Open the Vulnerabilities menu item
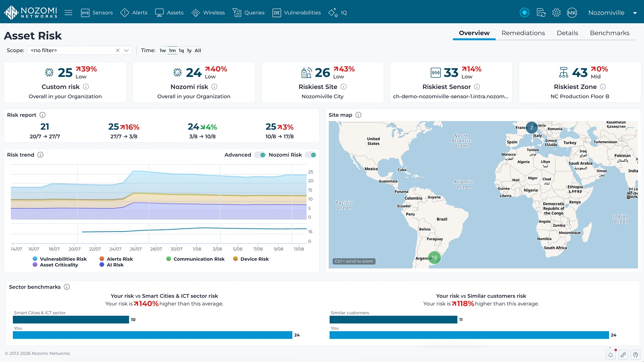The height and width of the screenshot is (362, 644). [297, 13]
